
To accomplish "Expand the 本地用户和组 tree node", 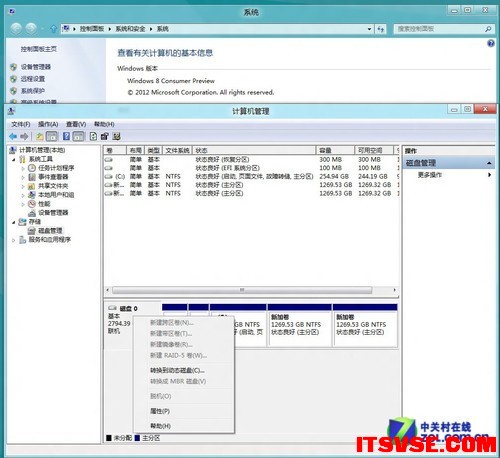I will point(23,195).
